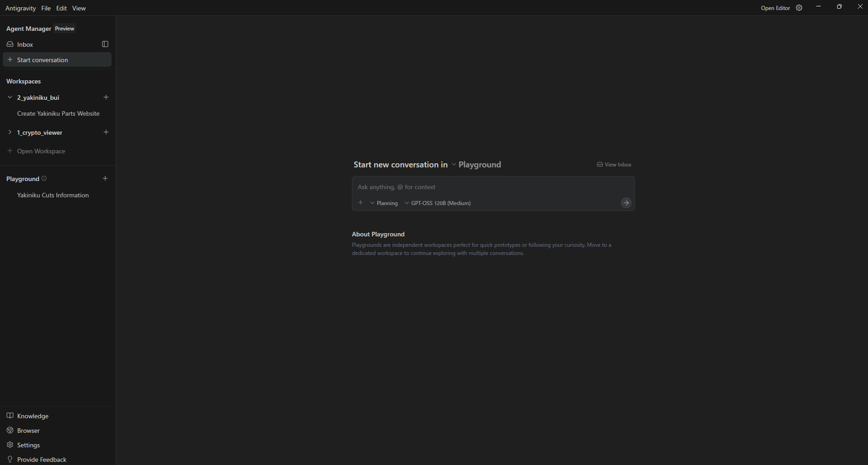Add conversation to 1_crypto_viewer workspace
The image size is (868, 465).
106,132
